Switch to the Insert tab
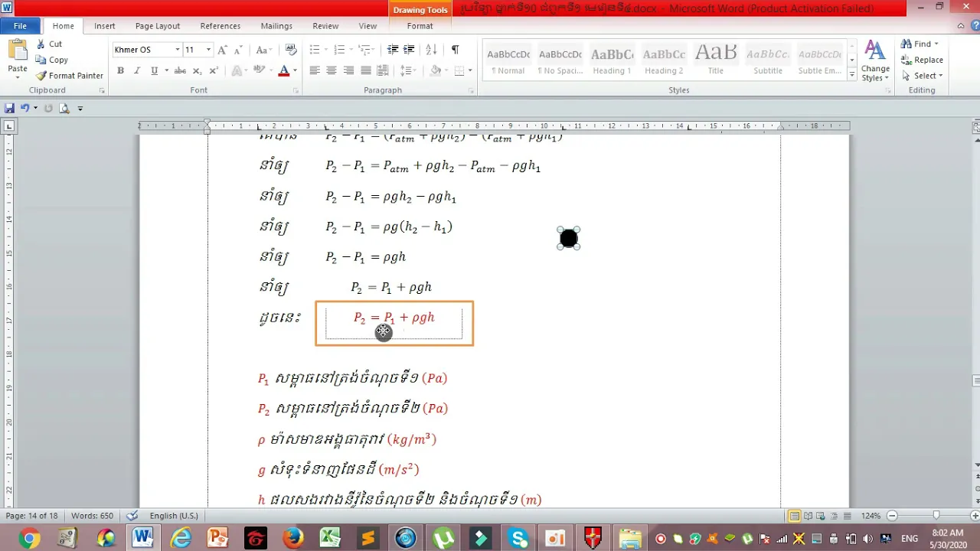Viewport: 980px width, 551px height. pyautogui.click(x=105, y=26)
